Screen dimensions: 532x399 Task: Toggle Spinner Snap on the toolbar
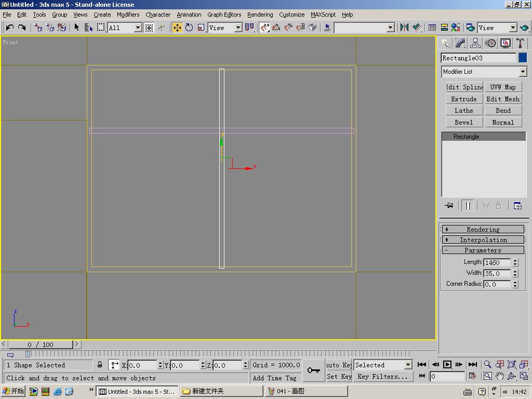[300, 28]
